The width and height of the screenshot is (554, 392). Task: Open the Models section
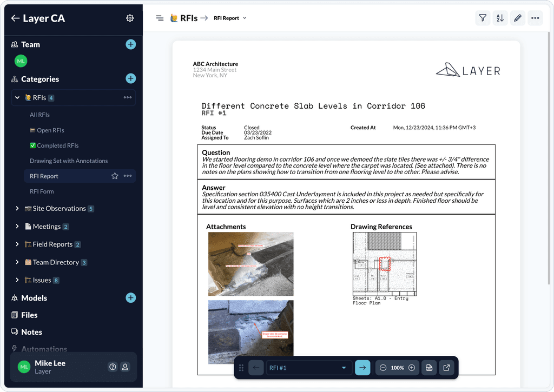(x=34, y=298)
